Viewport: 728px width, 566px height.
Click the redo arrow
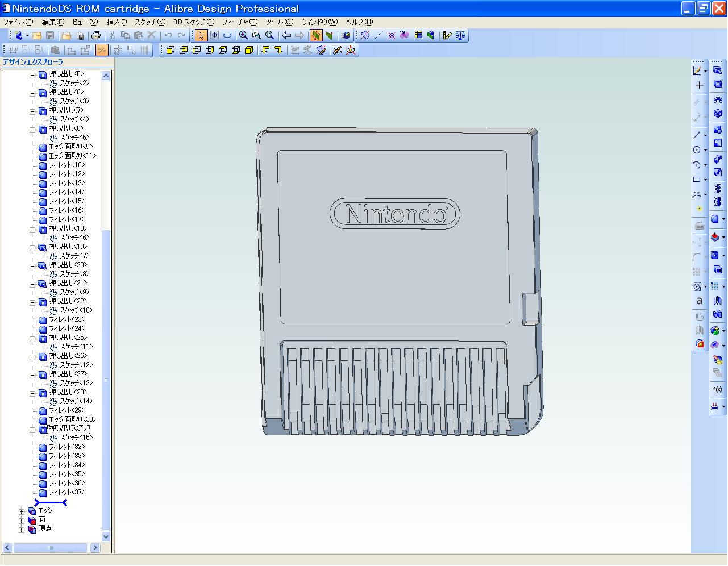[x=299, y=35]
